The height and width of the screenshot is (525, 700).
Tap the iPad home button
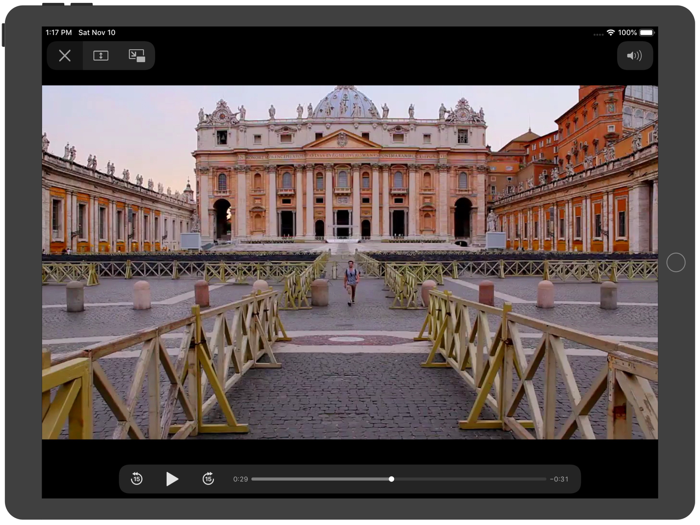[x=676, y=262]
